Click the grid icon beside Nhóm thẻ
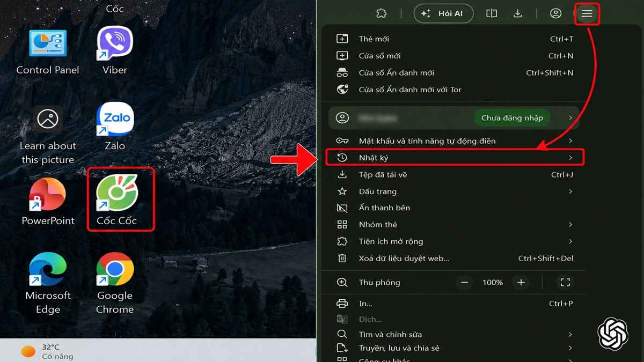The height and width of the screenshot is (362, 644). pos(342,225)
